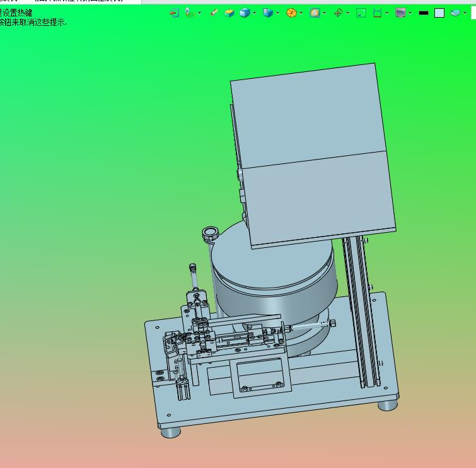Click the magnifier-over-document icon

point(315,13)
